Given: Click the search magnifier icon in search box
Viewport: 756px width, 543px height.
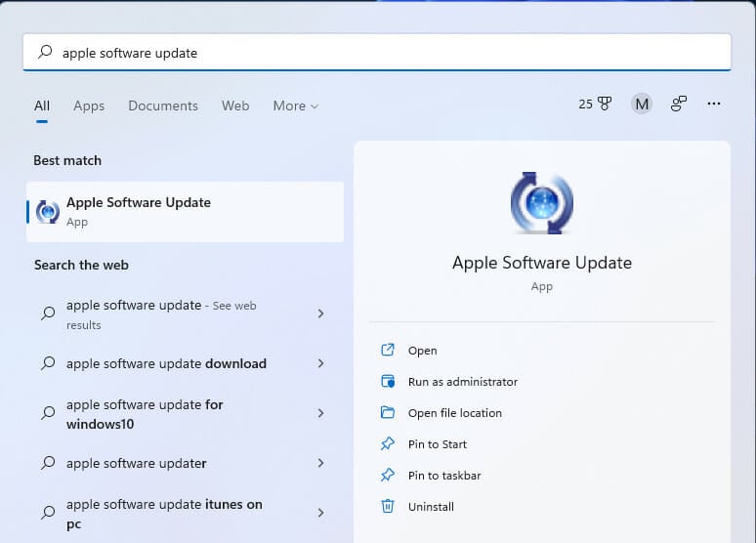Looking at the screenshot, I should click(45, 52).
